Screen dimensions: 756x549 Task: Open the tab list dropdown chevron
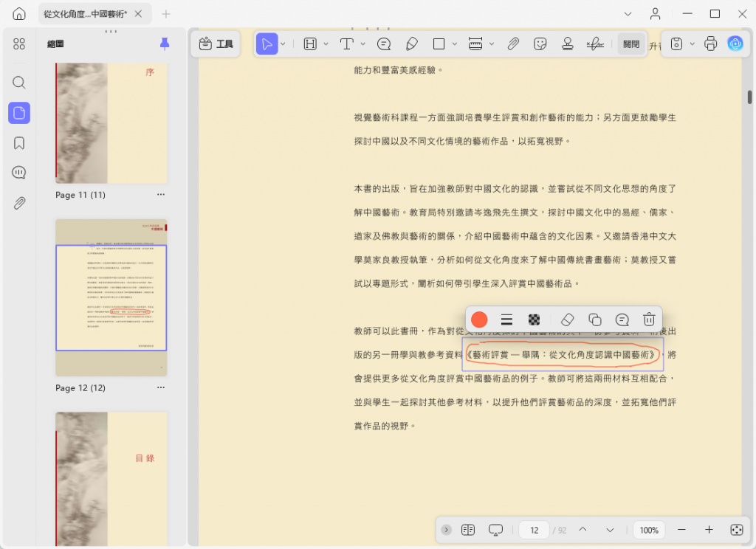coord(628,14)
